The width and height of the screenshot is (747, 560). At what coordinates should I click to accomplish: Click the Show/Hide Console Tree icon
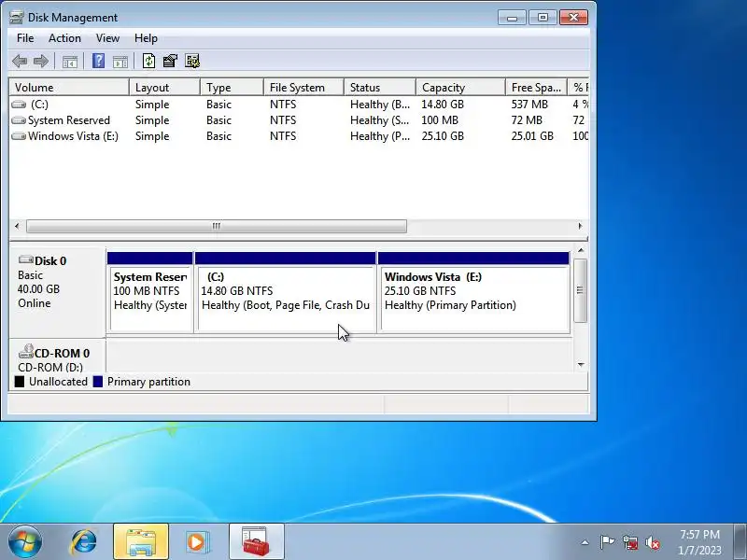[69, 62]
